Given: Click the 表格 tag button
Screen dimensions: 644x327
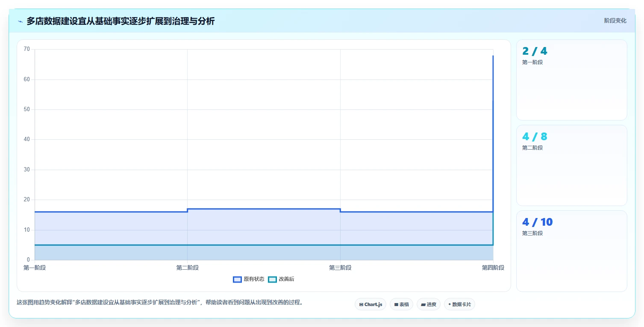Looking at the screenshot, I should [x=401, y=304].
